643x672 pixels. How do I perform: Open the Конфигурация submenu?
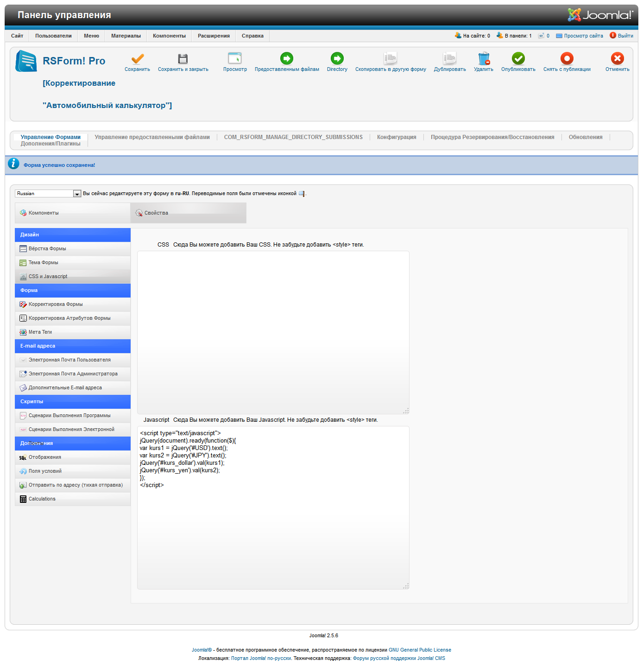click(x=397, y=137)
